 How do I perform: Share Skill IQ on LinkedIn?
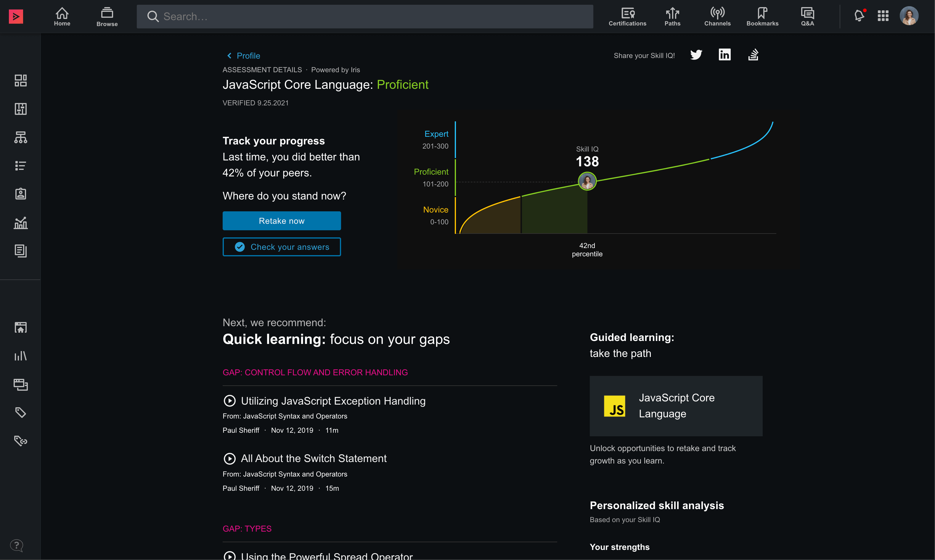click(724, 55)
